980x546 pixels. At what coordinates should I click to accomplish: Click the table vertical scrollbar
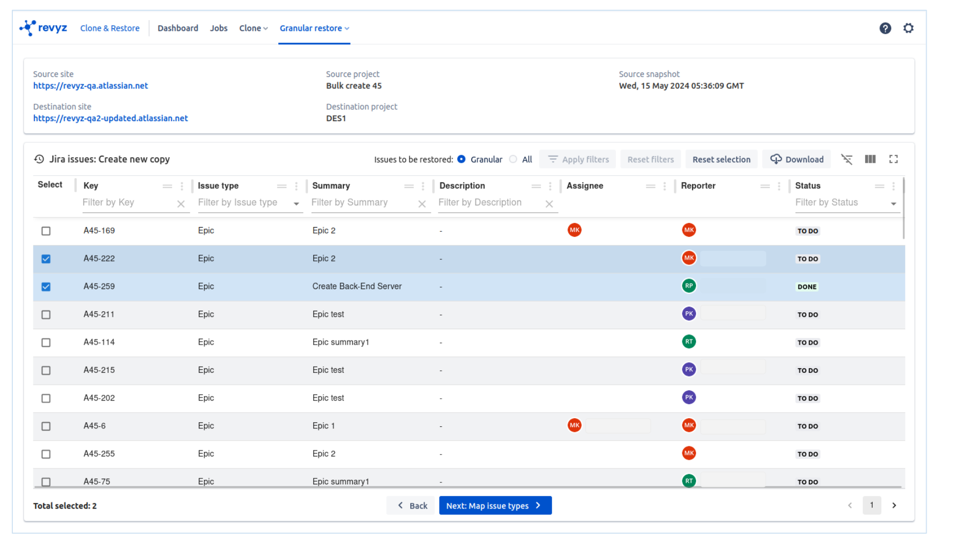click(903, 209)
